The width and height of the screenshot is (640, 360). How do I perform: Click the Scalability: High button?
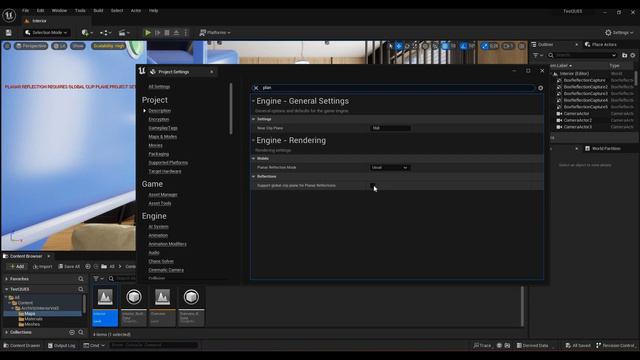[x=109, y=46]
